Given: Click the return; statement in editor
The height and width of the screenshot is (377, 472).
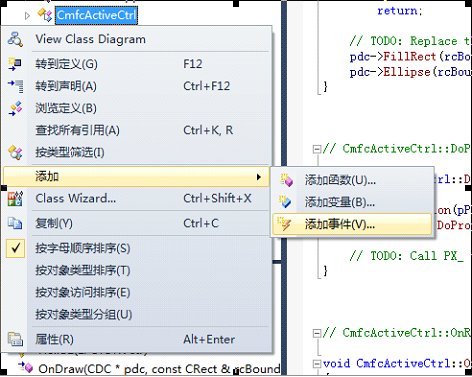Looking at the screenshot, I should pyautogui.click(x=400, y=11).
